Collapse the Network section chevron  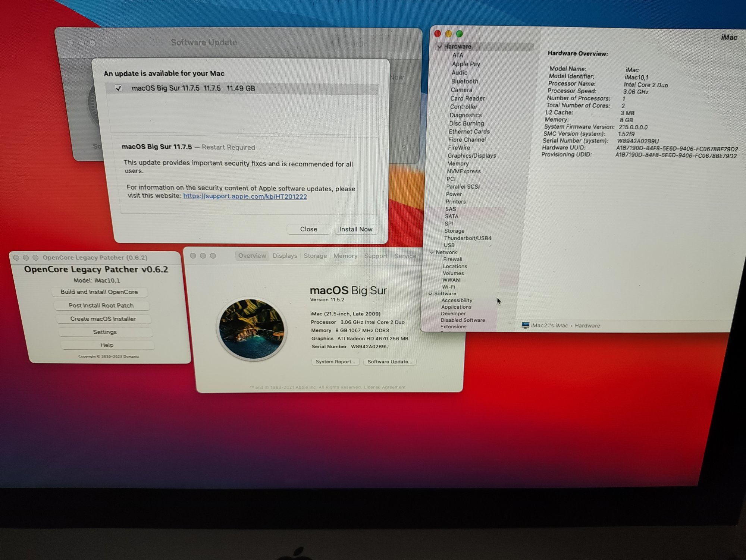(432, 252)
